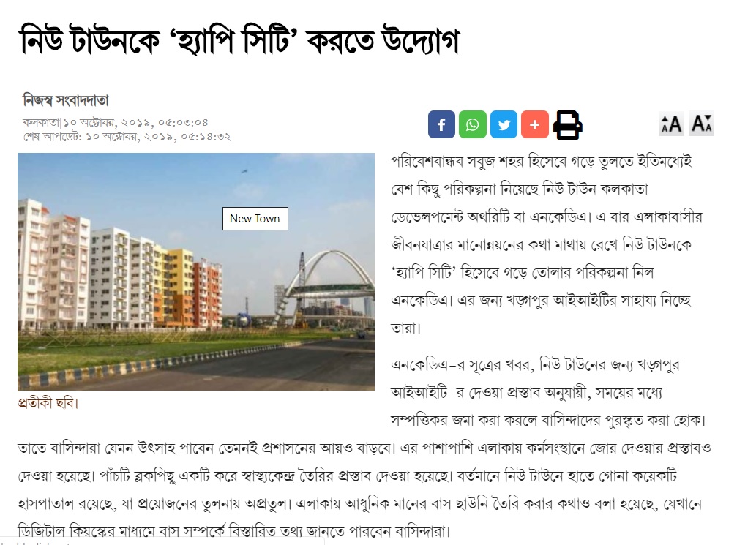Open more sharing options plus icon

coord(535,124)
